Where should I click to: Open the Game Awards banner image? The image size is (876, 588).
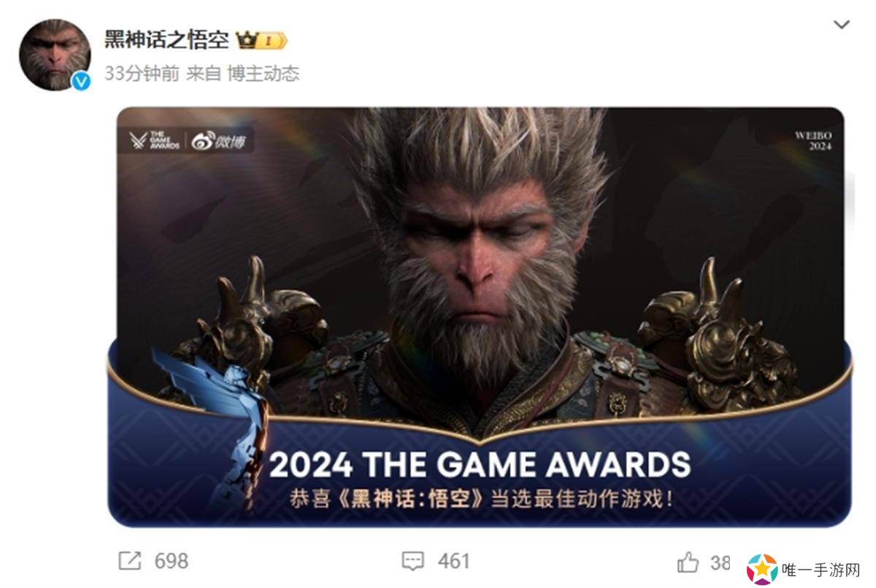pyautogui.click(x=480, y=317)
